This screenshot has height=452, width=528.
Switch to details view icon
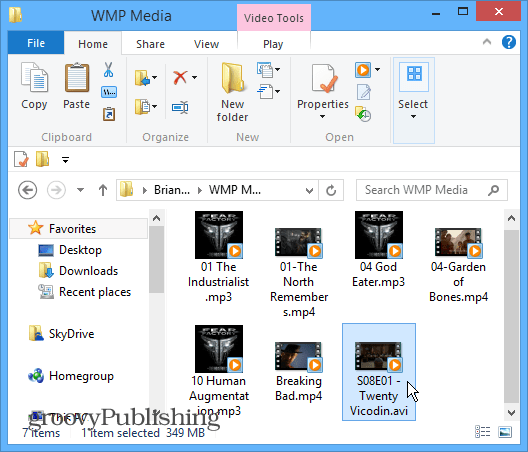[x=483, y=432]
